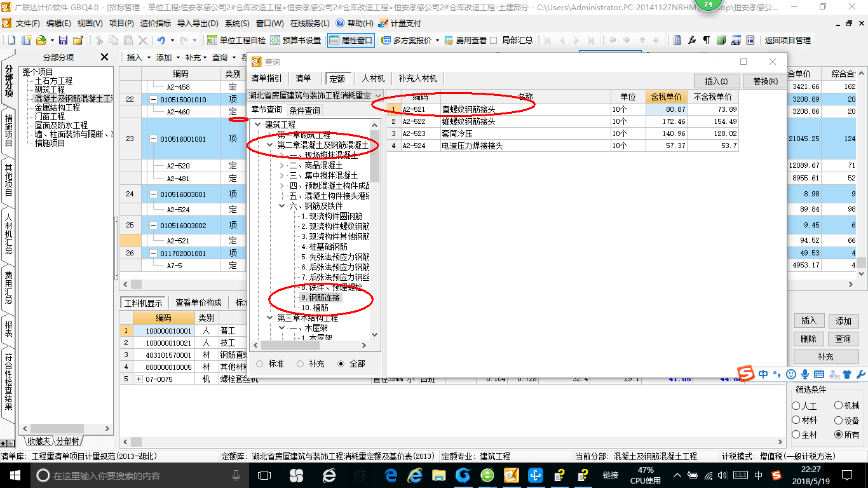868x488 pixels.
Task: Click the Undo arrow icon
Action: click(161, 40)
